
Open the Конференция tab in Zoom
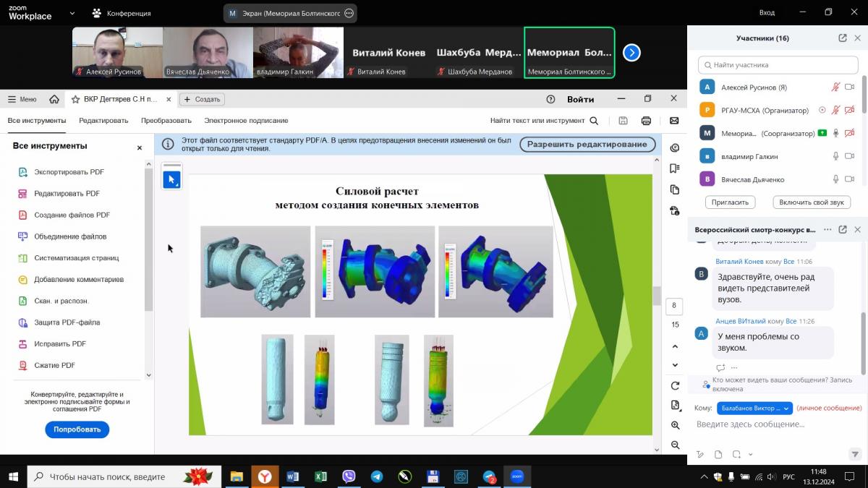(122, 13)
